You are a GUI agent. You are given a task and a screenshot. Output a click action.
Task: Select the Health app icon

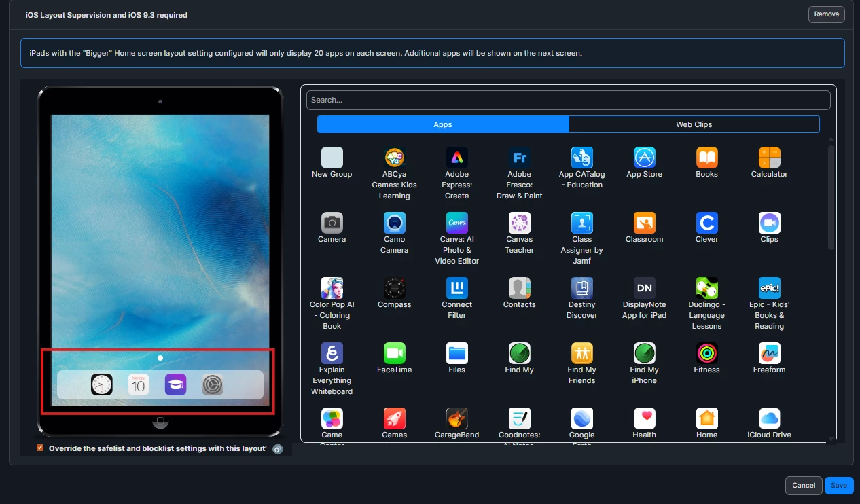coord(644,418)
